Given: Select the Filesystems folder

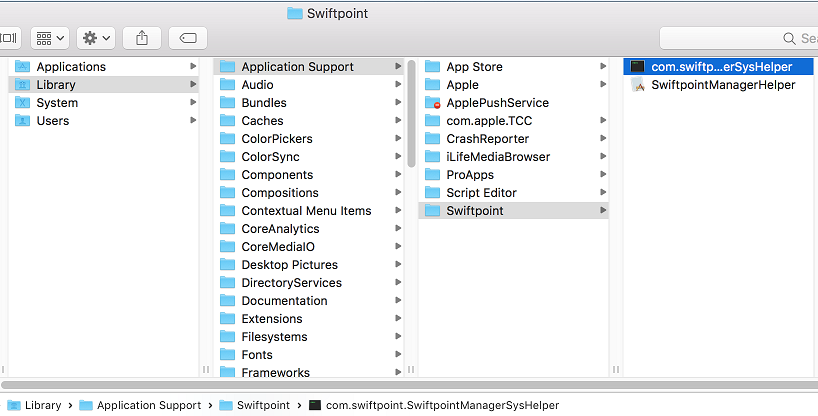Looking at the screenshot, I should (309, 337).
